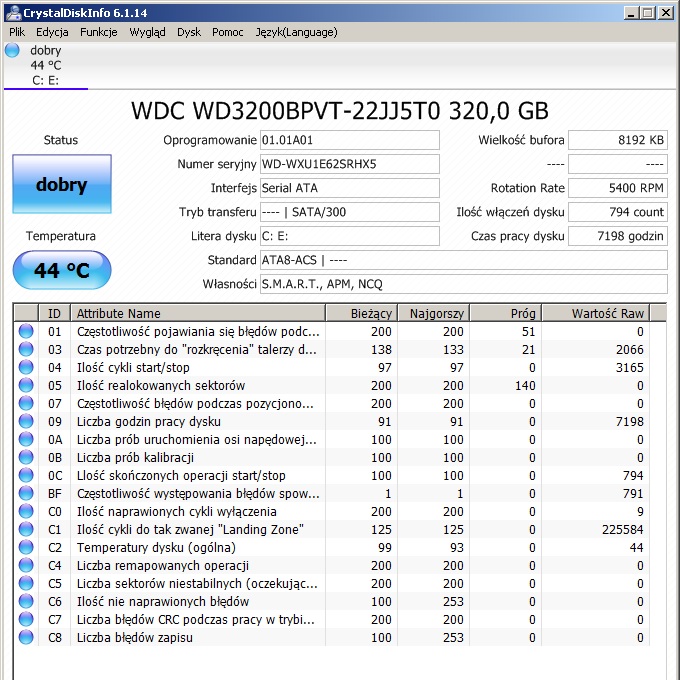The height and width of the screenshot is (680, 680).
Task: Open the Funkcje menu
Action: [x=98, y=32]
